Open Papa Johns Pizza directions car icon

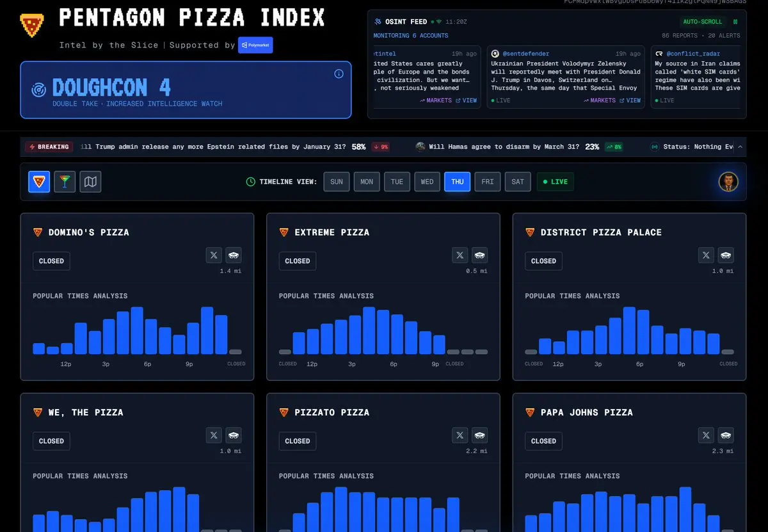coord(726,435)
